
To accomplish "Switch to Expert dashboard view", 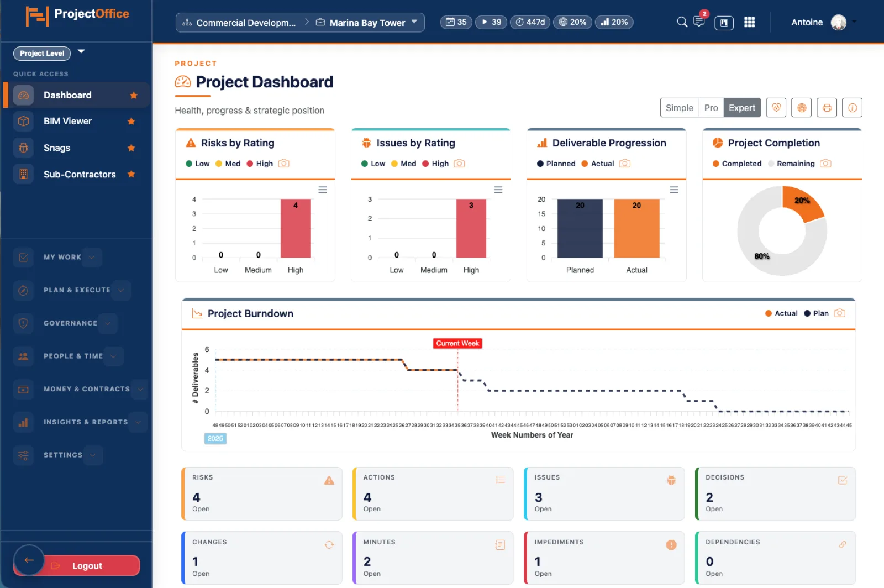I will pyautogui.click(x=742, y=108).
